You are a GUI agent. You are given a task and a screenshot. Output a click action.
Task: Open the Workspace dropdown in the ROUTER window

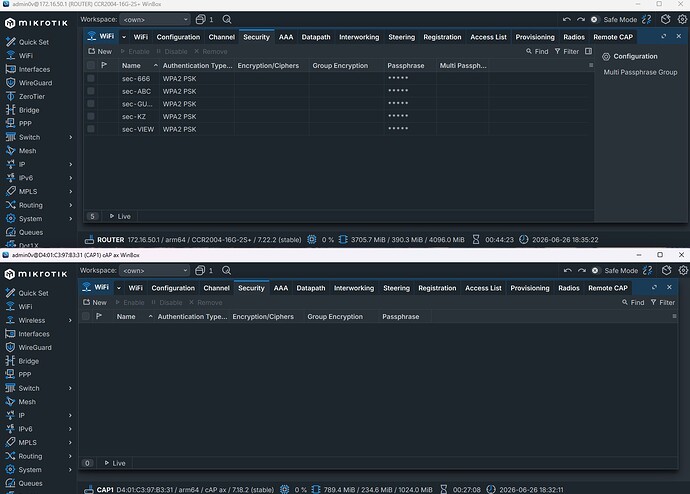coord(155,19)
